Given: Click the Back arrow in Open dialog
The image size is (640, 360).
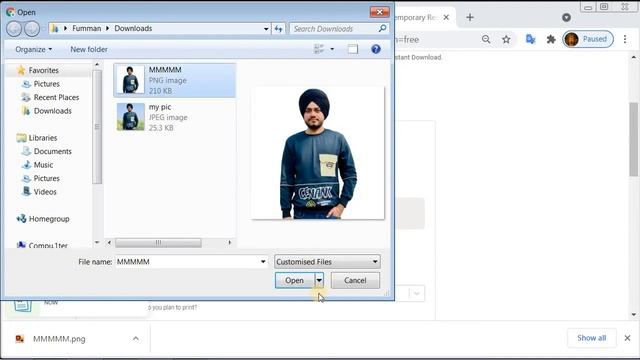Looking at the screenshot, I should pyautogui.click(x=14, y=29).
